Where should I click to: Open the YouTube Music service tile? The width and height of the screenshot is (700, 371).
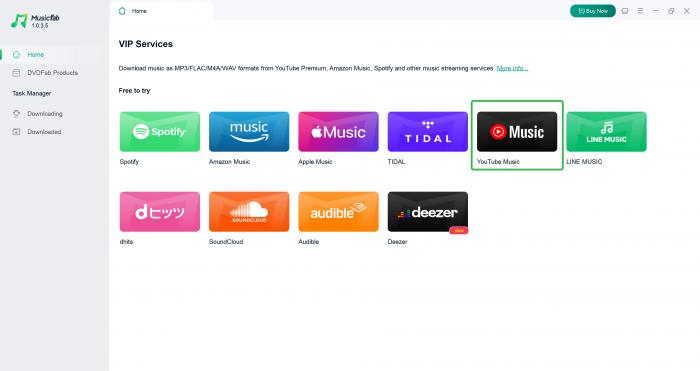[517, 132]
